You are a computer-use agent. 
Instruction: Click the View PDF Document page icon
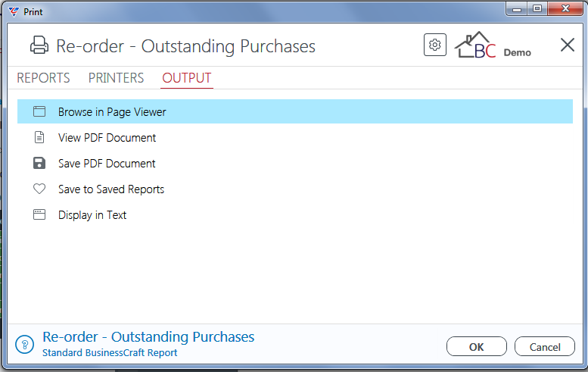[39, 137]
